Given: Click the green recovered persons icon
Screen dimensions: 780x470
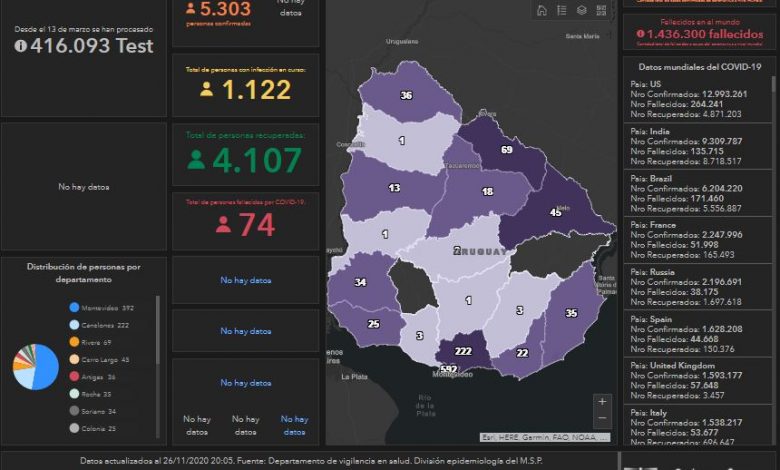Looking at the screenshot, I should click(197, 160).
